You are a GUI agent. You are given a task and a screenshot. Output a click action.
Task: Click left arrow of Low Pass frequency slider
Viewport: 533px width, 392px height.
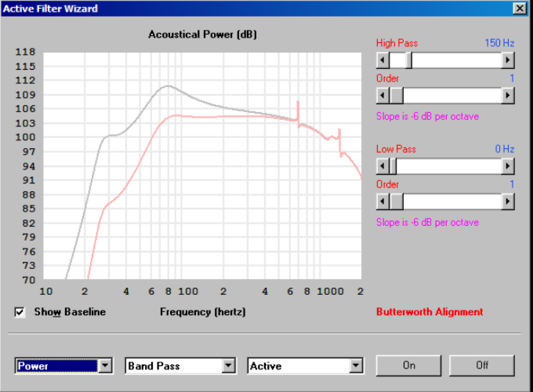[383, 166]
